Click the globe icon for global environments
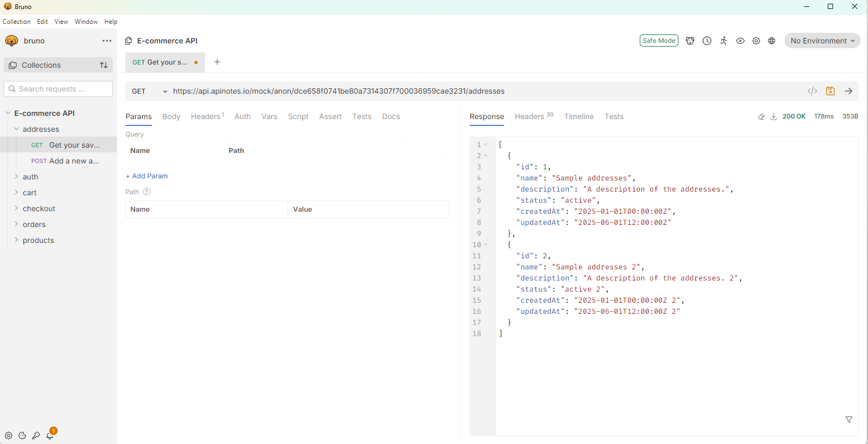 pos(772,41)
